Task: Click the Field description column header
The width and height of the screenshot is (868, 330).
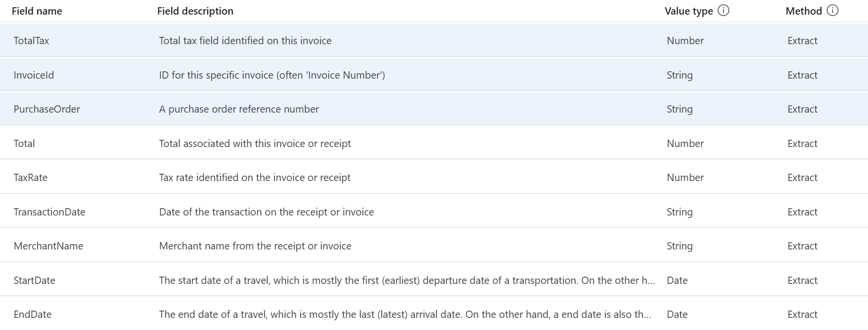Action: [x=195, y=11]
